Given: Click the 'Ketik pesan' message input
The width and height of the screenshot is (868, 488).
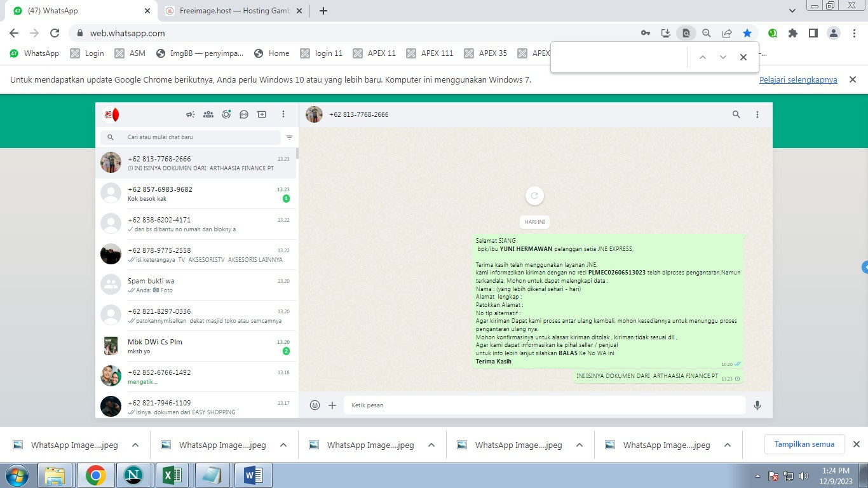Looking at the screenshot, I should [545, 405].
